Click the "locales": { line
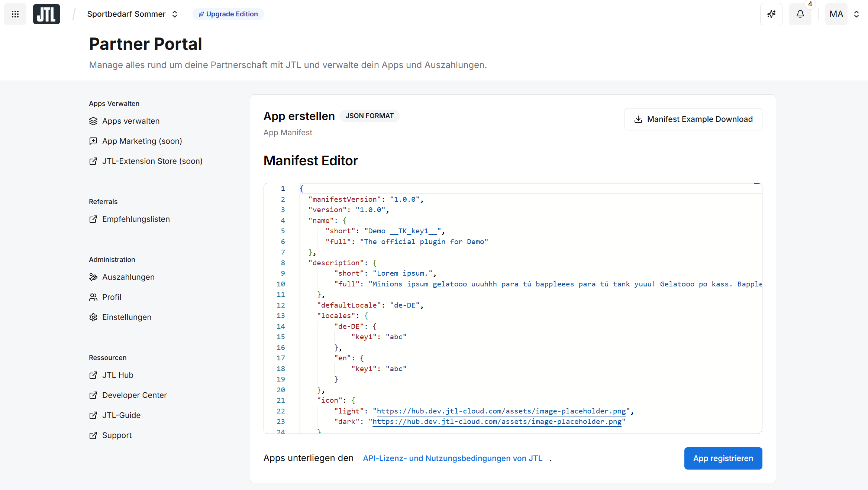 click(342, 316)
